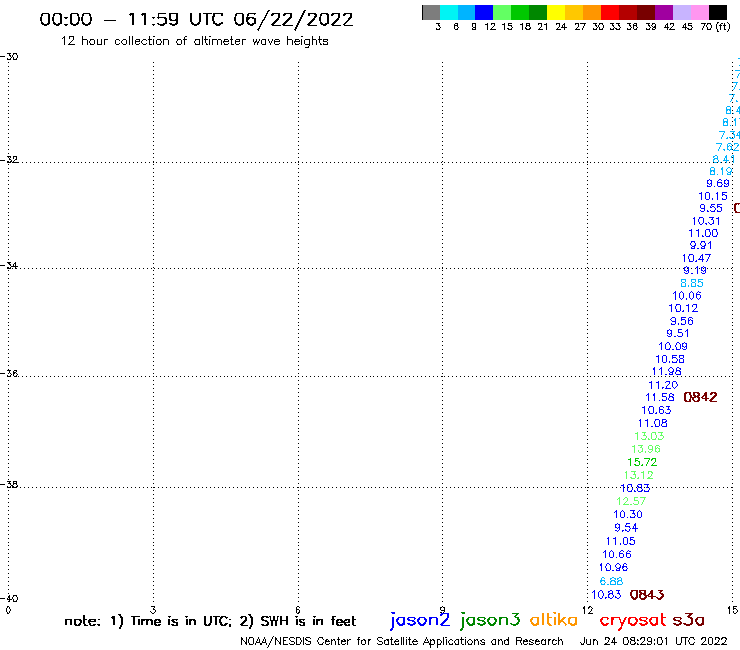Click the wave height value 9.69
Viewport: 740px width, 650px height.
[x=718, y=184]
